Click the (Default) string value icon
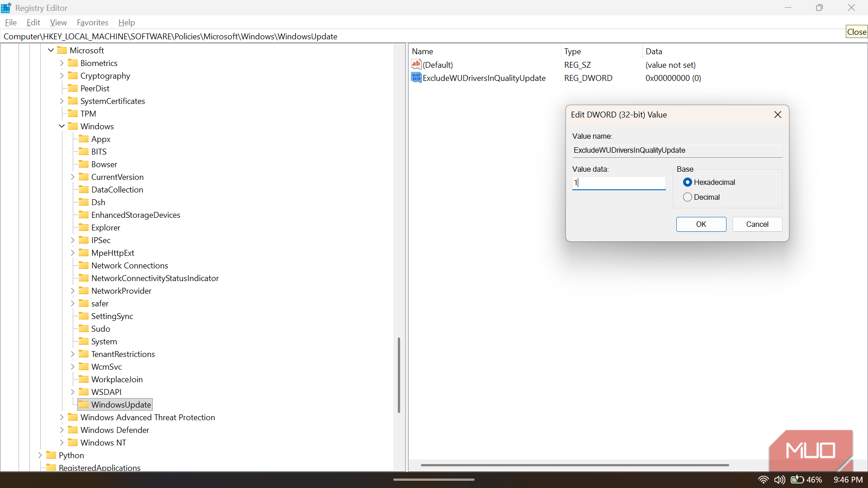868x488 pixels. point(416,65)
